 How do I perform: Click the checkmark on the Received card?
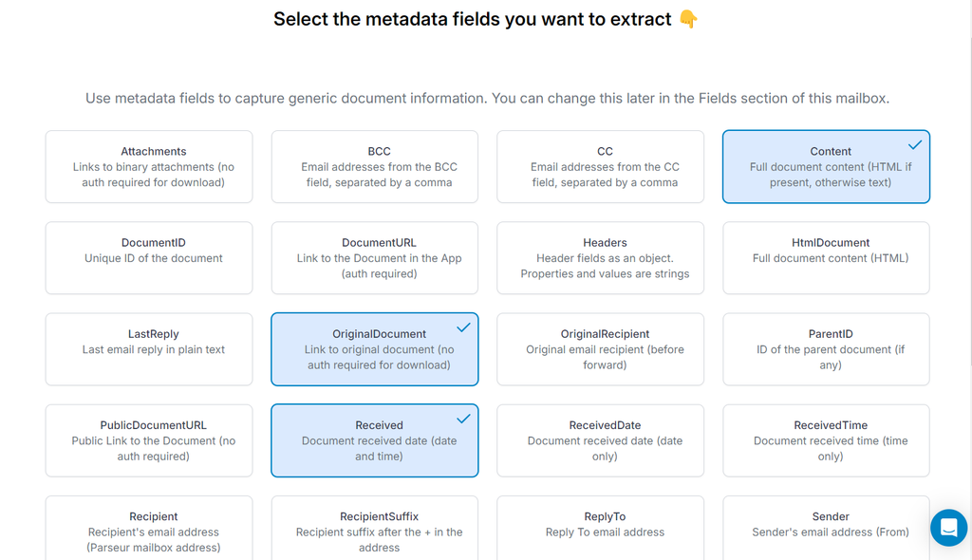(462, 419)
